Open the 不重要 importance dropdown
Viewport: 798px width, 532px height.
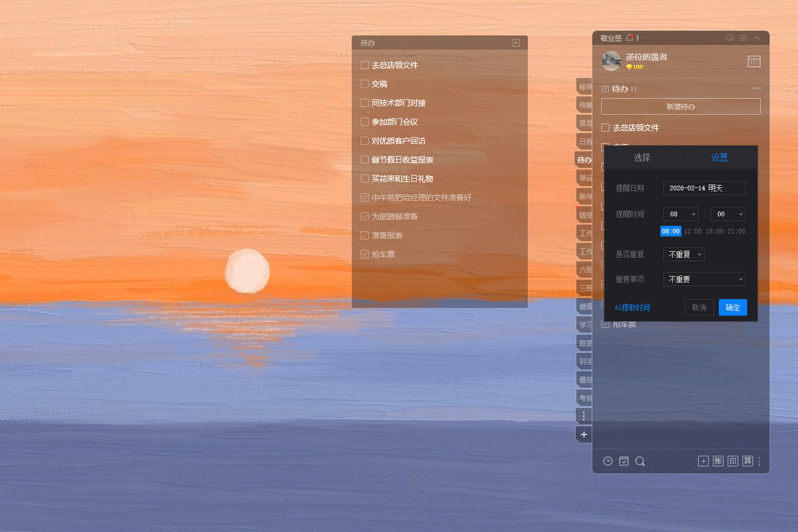click(704, 278)
